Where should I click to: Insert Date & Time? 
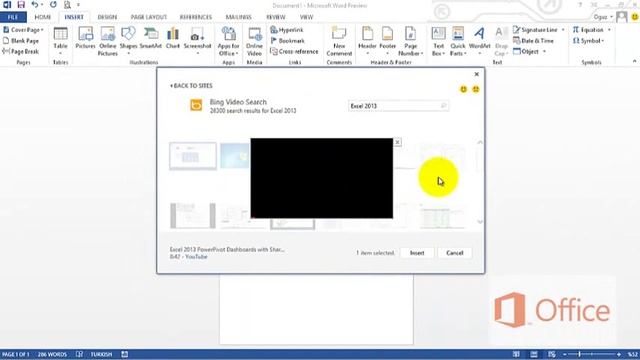click(533, 41)
